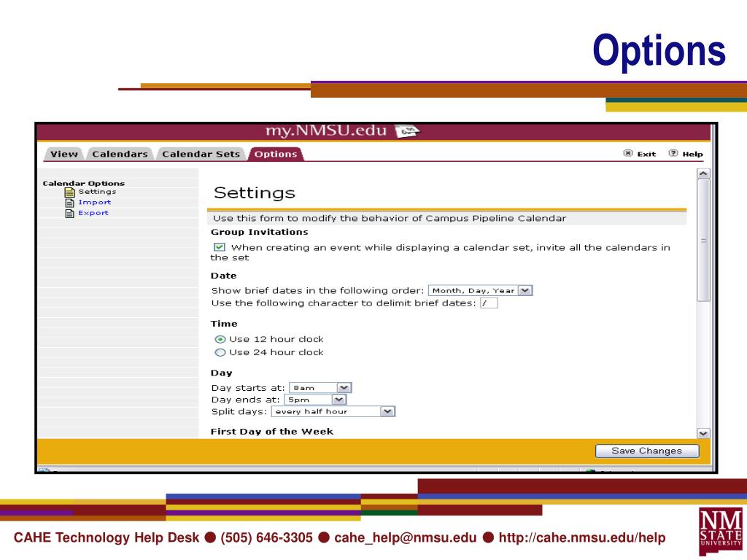This screenshot has height=560, width=747.
Task: Click the Help link text
Action: (x=692, y=155)
